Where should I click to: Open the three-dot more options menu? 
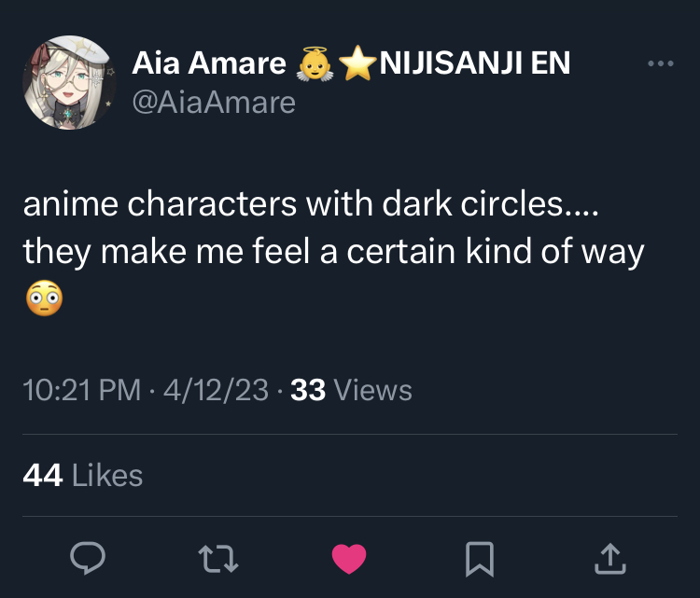point(660,63)
